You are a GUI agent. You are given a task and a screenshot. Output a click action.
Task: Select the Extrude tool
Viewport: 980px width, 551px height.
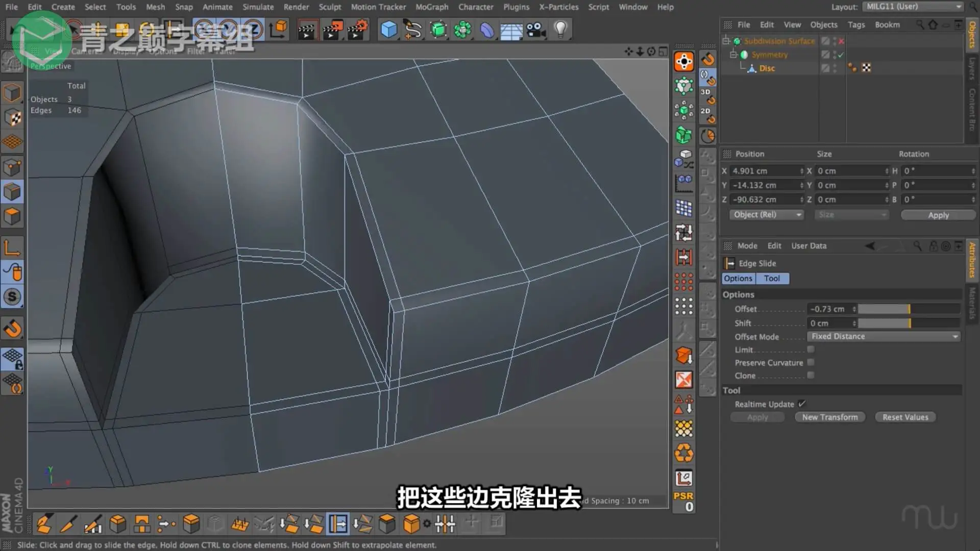(191, 523)
